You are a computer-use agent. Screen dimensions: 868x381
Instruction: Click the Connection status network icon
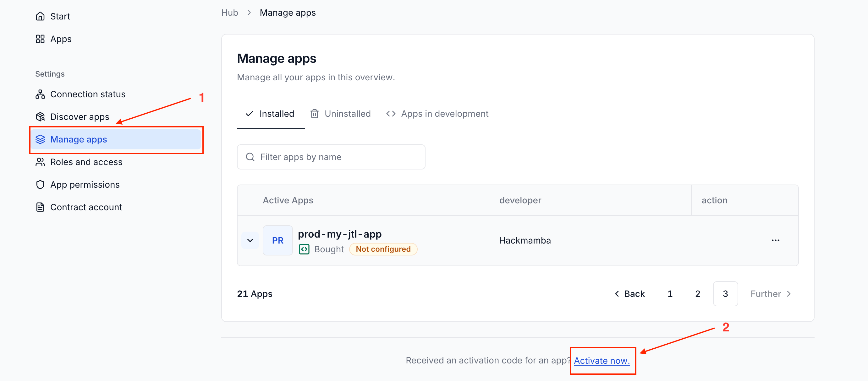(x=40, y=94)
